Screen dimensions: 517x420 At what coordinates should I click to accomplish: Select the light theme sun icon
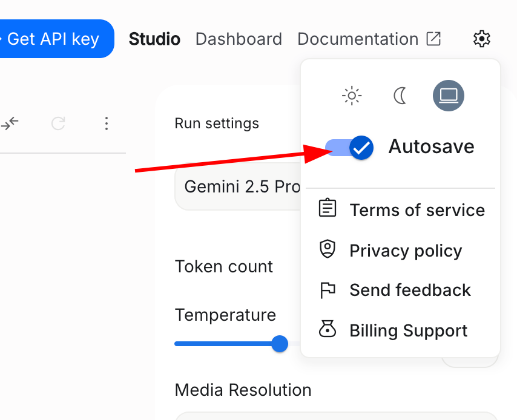tap(352, 96)
